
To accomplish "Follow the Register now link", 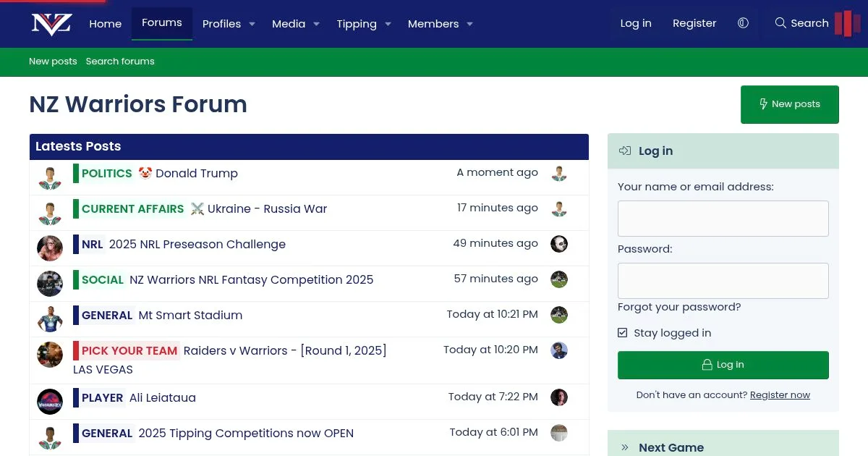I will point(780,395).
